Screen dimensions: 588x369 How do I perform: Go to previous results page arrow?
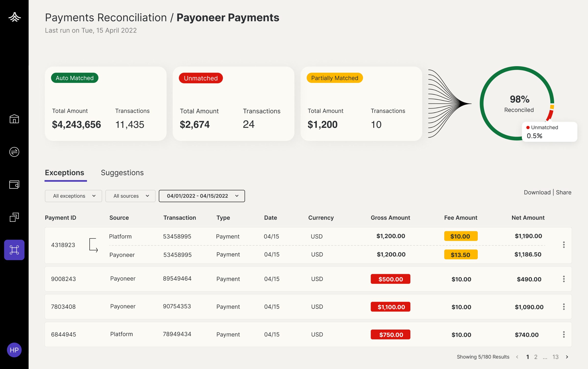click(517, 357)
